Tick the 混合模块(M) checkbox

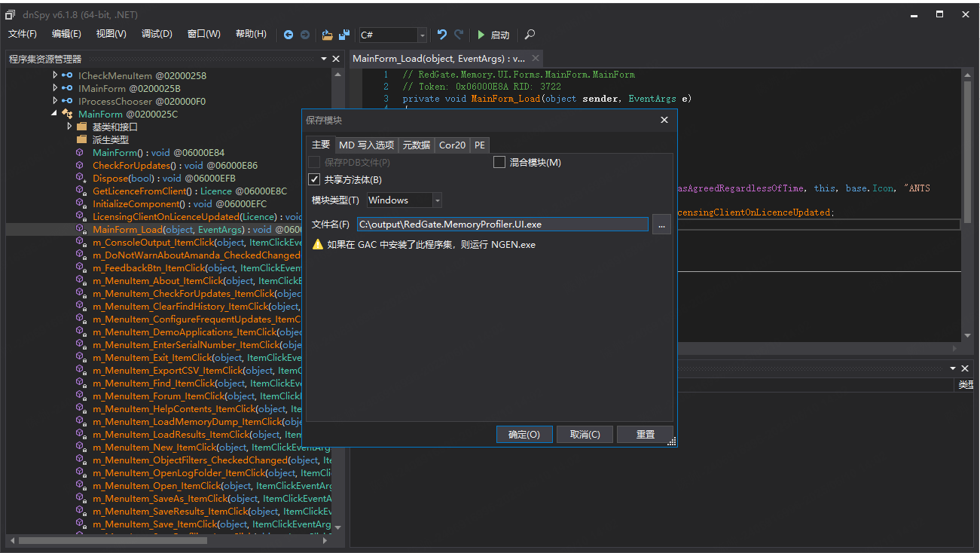[x=499, y=162]
